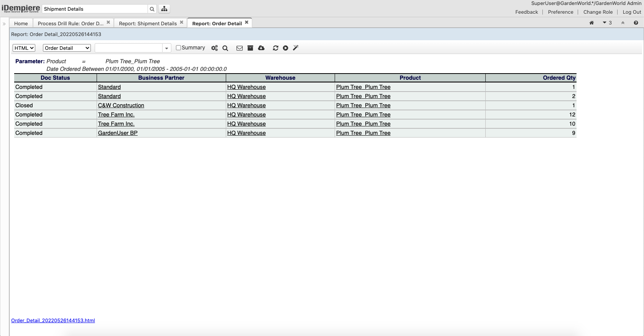
Task: Open the C&W Construction business partner link
Action: (121, 105)
